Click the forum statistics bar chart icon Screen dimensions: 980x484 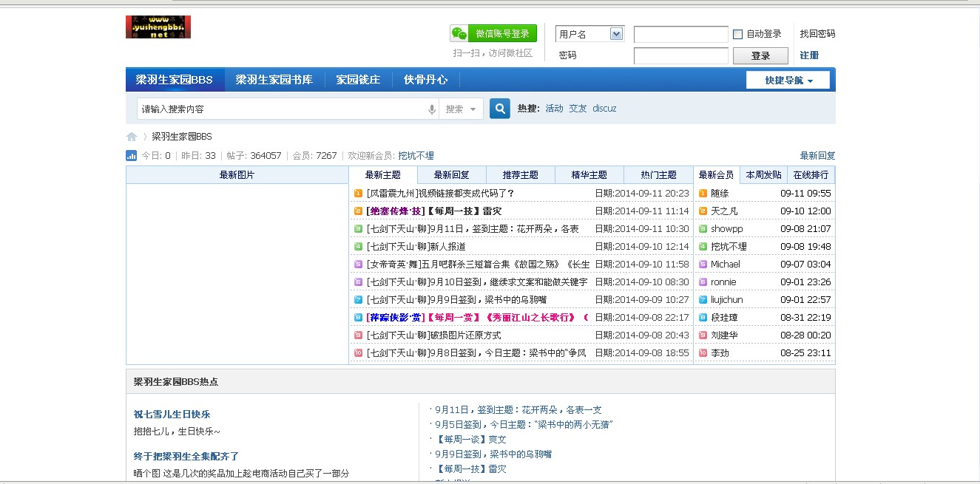click(132, 155)
